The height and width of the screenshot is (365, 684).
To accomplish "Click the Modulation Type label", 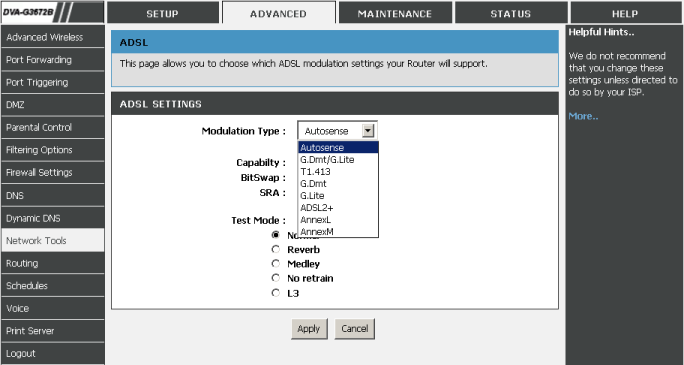I will (243, 131).
